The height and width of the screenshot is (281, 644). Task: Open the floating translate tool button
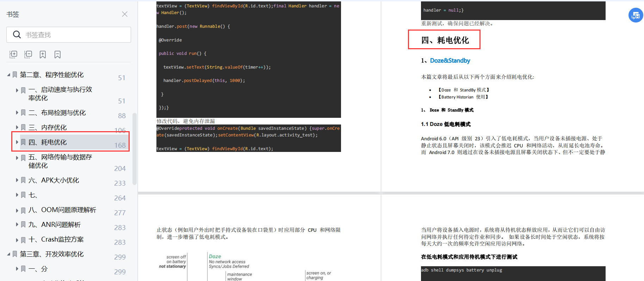coord(636,15)
